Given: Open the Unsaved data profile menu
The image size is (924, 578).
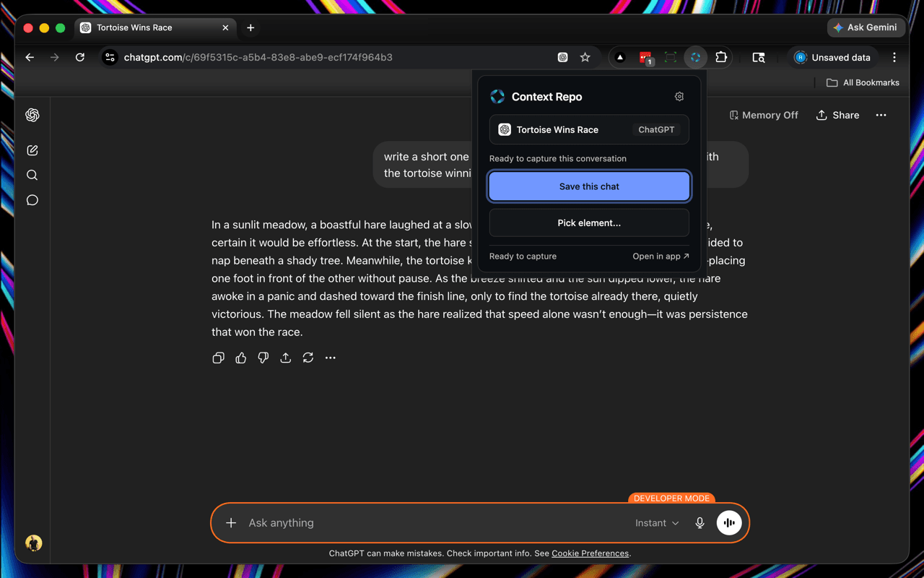Looking at the screenshot, I should (832, 57).
